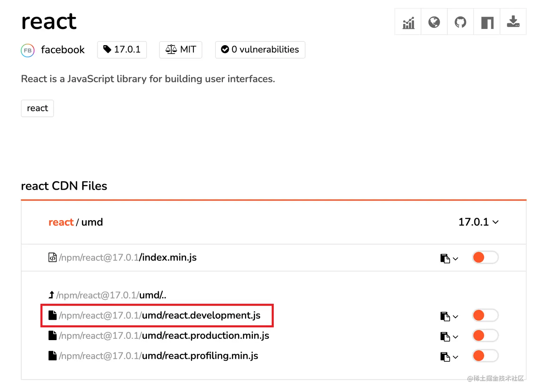
Task: Open the index.min.js file link
Action: click(127, 258)
